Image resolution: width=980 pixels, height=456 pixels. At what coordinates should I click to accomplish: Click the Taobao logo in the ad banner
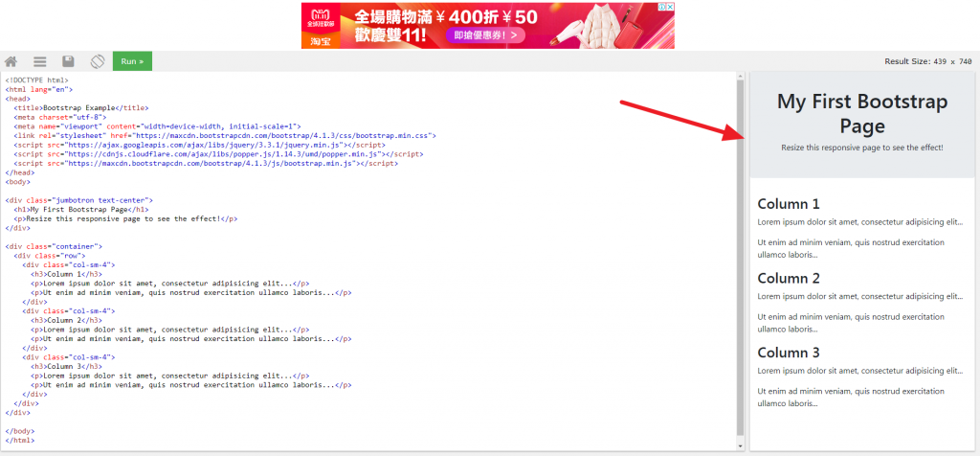(x=321, y=41)
